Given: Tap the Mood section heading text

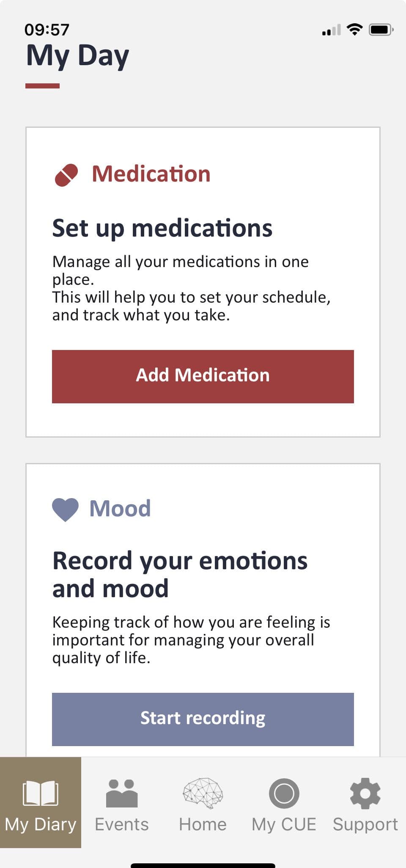Looking at the screenshot, I should (120, 508).
